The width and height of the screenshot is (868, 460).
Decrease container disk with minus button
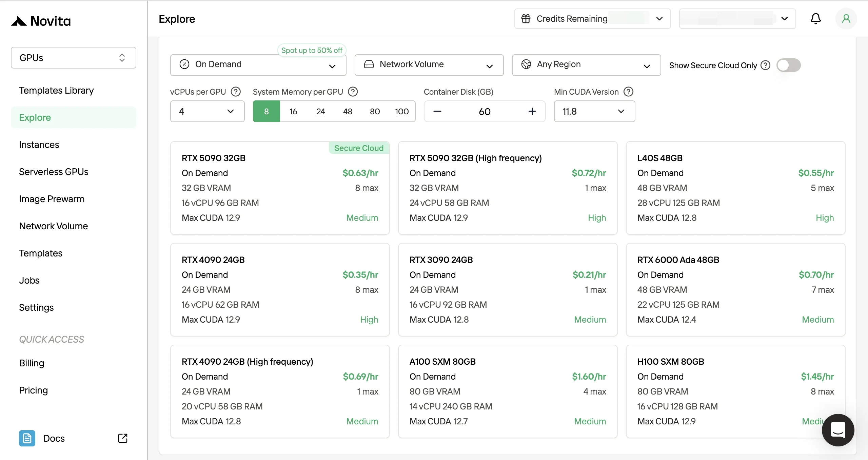tap(437, 111)
